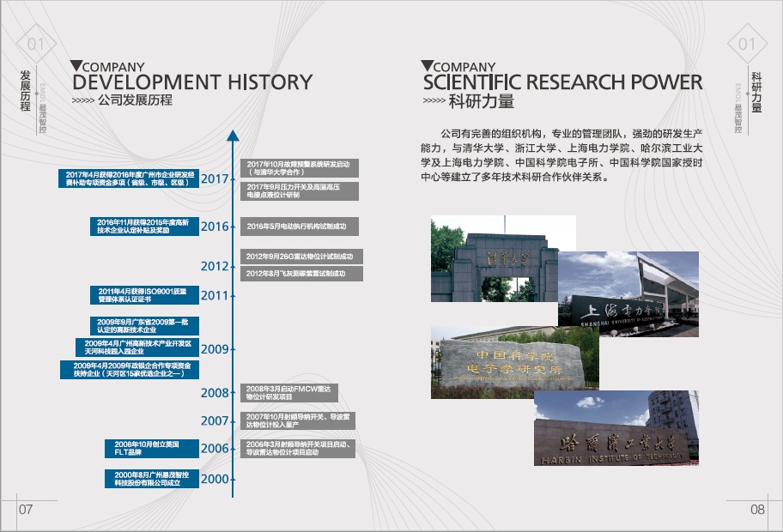Click the triangle beside Scientific Research Power
Screen dimensions: 783x532
pyautogui.click(x=427, y=65)
